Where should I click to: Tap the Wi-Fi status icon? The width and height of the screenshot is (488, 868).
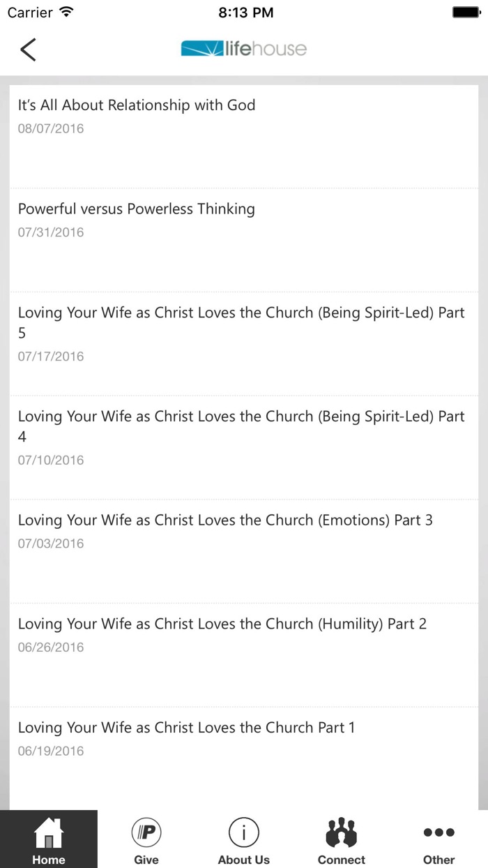coord(67,13)
